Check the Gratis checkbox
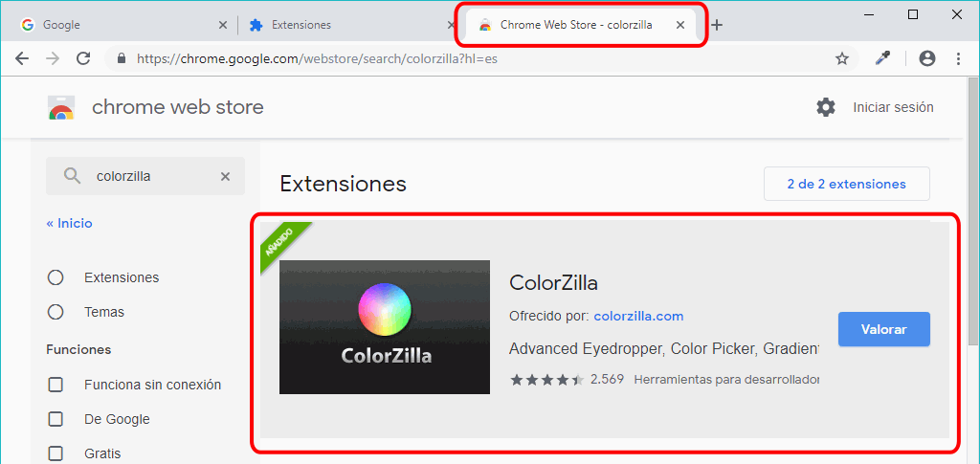The image size is (980, 464). (56, 453)
